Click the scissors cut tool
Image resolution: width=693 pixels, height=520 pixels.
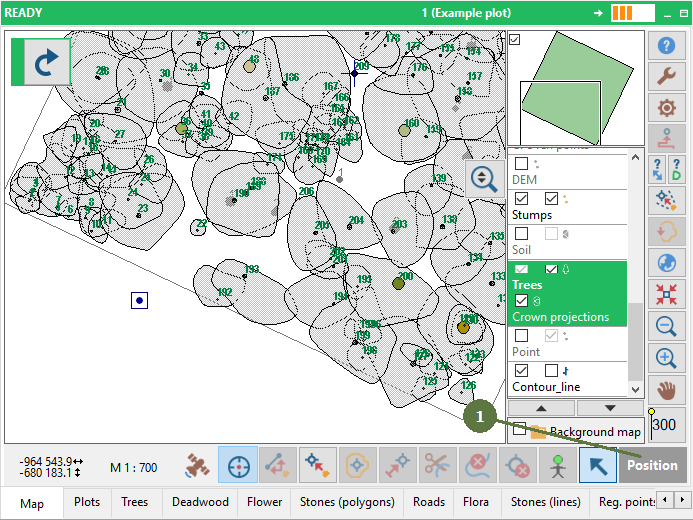[438, 465]
